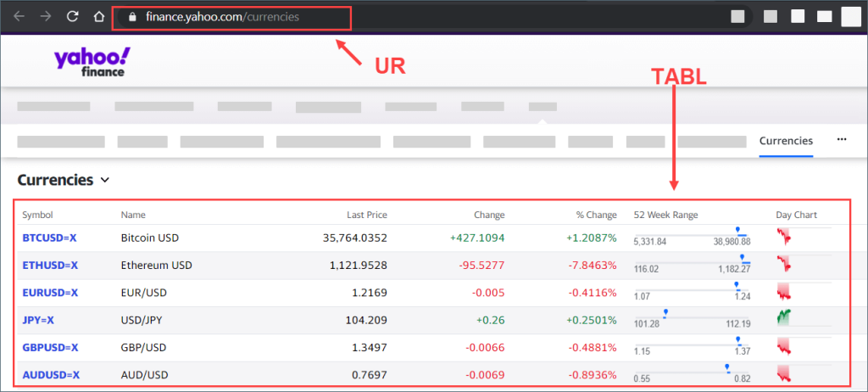Open the EURUSD=X symbol link
868x392 pixels.
click(x=50, y=293)
